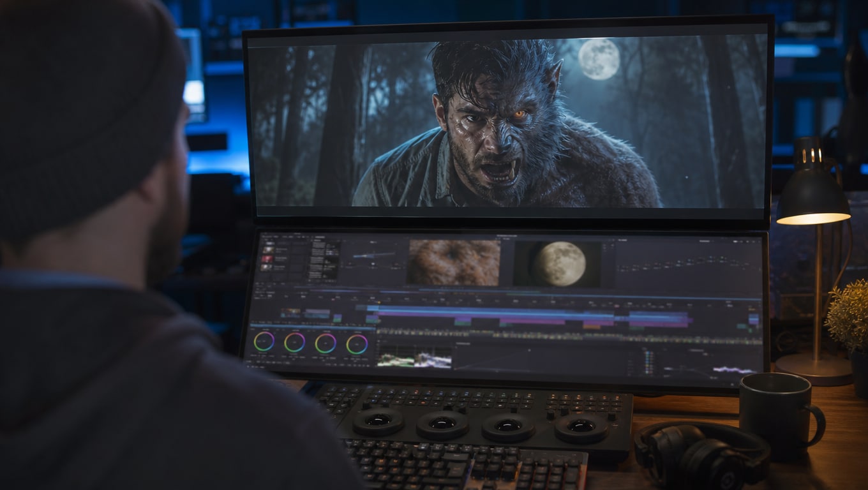
Task: Select the orange clip in the timeline
Action: pyautogui.click(x=592, y=326)
